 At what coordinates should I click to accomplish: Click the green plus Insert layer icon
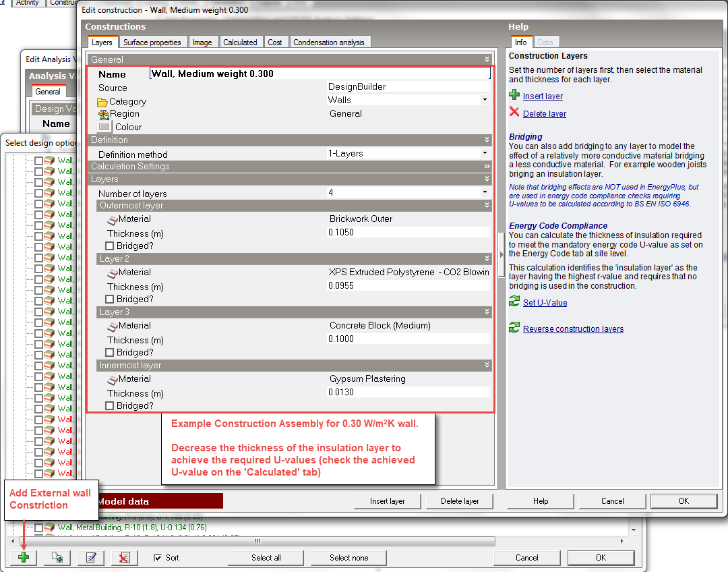click(514, 96)
